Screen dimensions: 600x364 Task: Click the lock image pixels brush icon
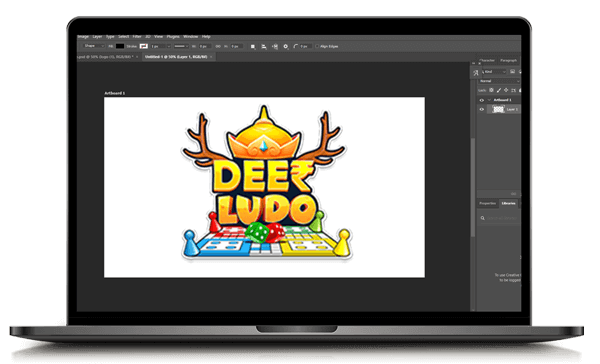[x=499, y=90]
